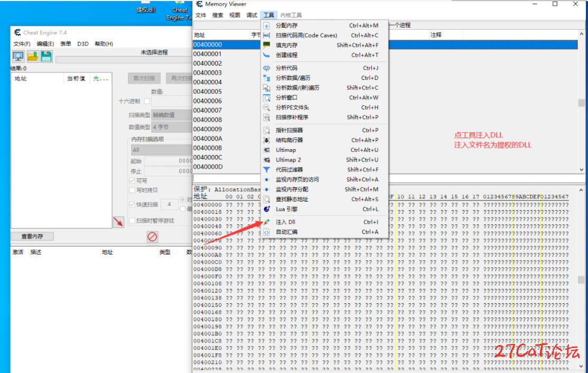Select the 0040000A row in the disassembler
Screen dimensions: 588x373
pyautogui.click(x=227, y=139)
